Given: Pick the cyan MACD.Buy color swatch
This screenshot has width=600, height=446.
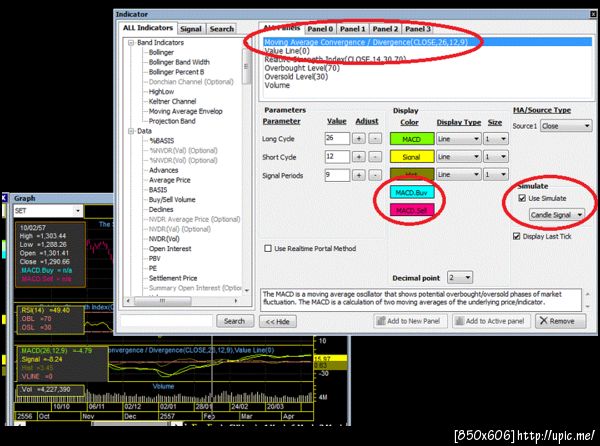Looking at the screenshot, I should (412, 192).
